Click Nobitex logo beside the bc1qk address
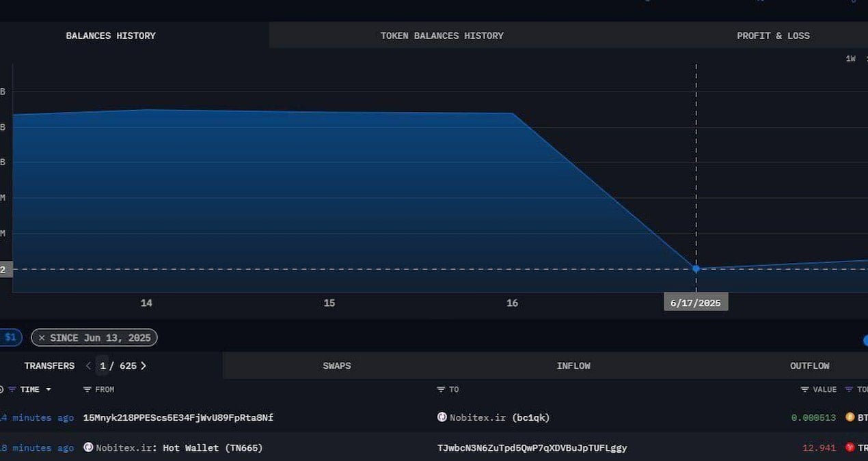 (x=442, y=417)
